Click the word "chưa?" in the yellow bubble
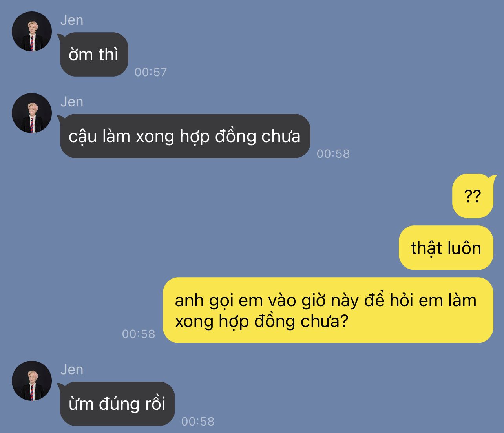The image size is (504, 433). [x=325, y=322]
